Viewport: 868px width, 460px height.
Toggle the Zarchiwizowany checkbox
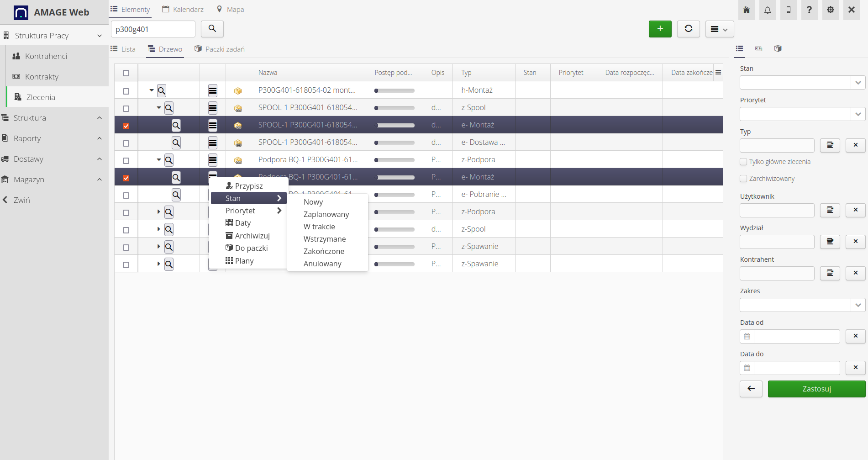tap(743, 179)
